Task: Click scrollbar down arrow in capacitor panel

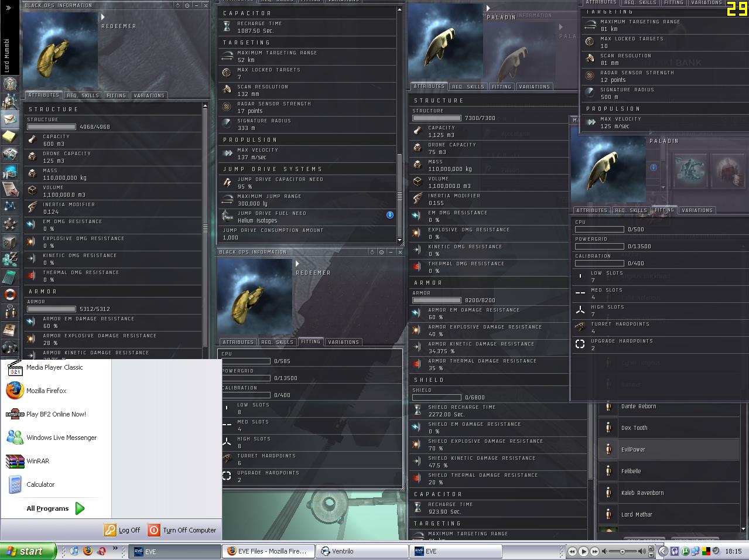Action: 400,240
